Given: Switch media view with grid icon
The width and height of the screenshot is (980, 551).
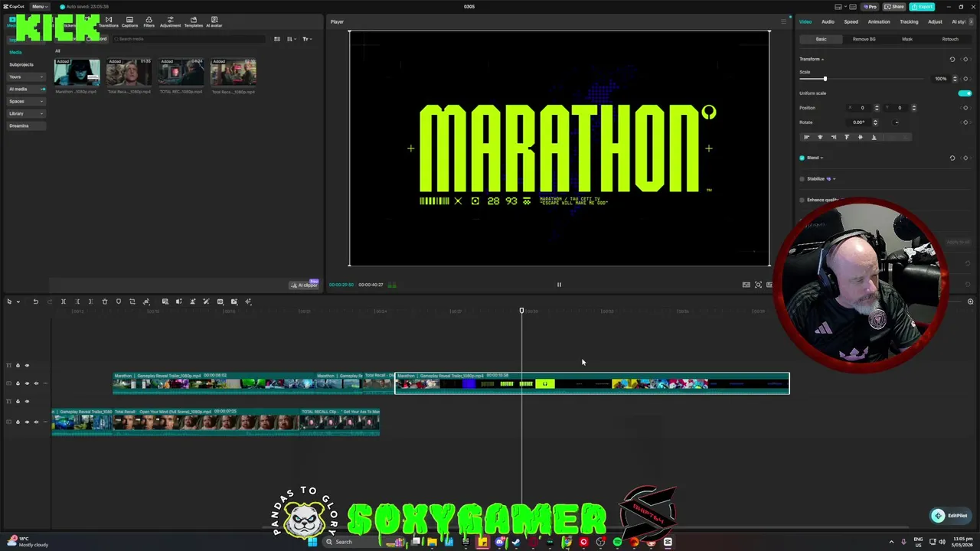Looking at the screenshot, I should [277, 39].
